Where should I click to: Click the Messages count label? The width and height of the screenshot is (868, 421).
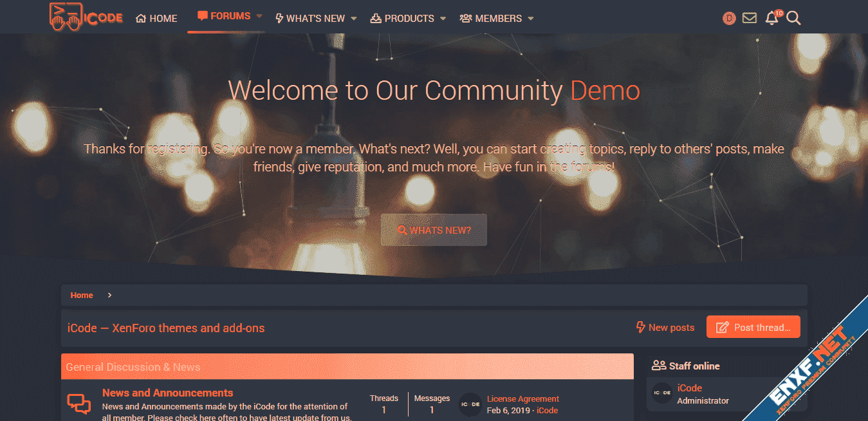432,398
